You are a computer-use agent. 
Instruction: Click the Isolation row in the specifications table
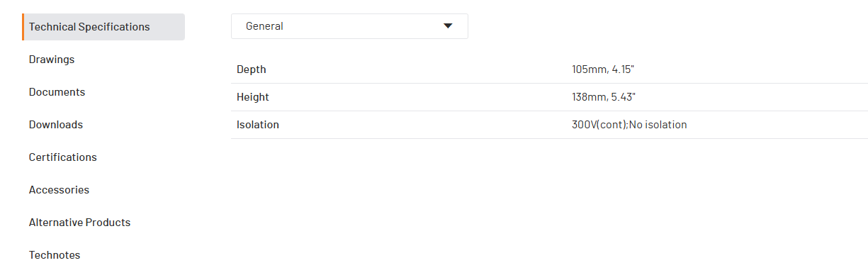pos(549,125)
